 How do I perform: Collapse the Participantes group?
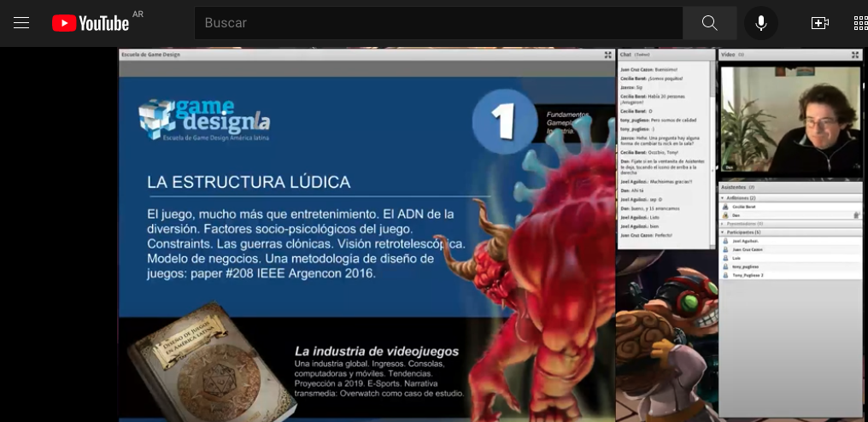pos(723,232)
